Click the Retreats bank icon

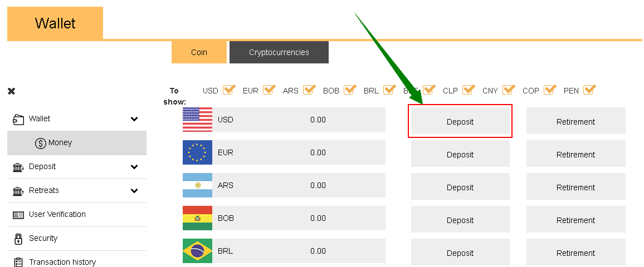click(18, 191)
